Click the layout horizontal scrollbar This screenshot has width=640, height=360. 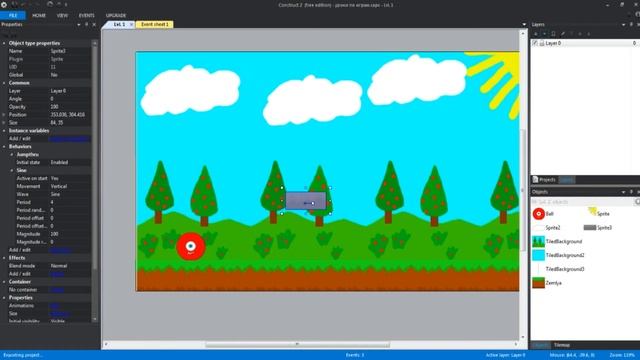[x=297, y=344]
